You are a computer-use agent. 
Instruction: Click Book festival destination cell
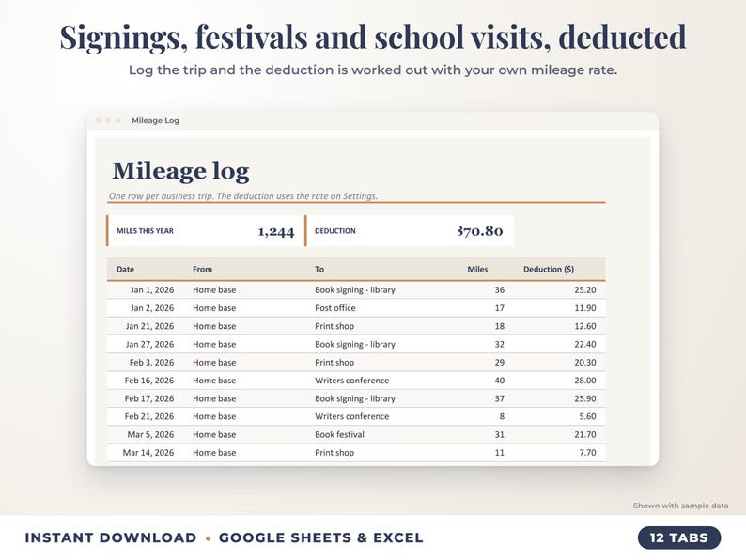339,434
